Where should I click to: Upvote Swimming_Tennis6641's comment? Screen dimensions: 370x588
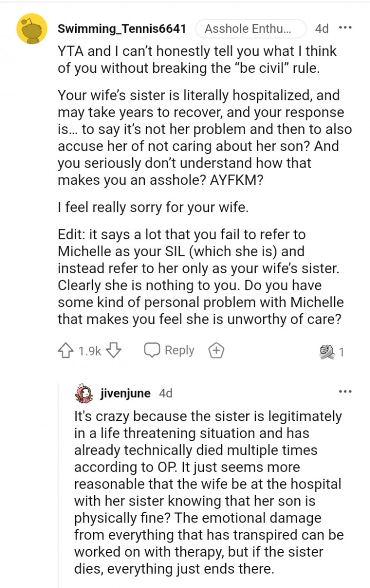click(x=67, y=350)
